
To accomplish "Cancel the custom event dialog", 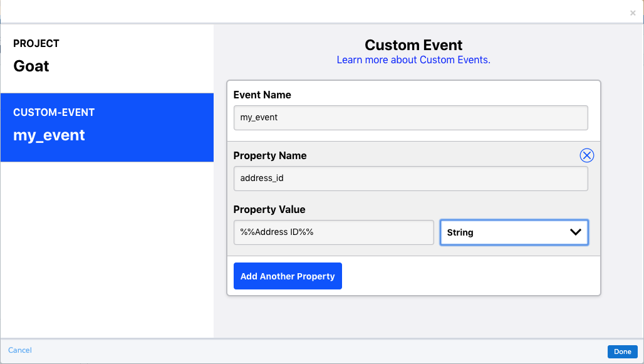I will click(19, 350).
